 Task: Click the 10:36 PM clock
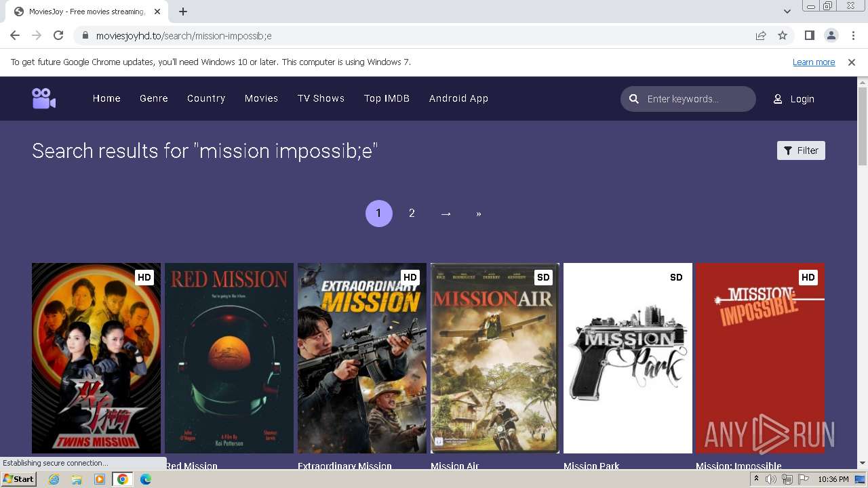[833, 479]
